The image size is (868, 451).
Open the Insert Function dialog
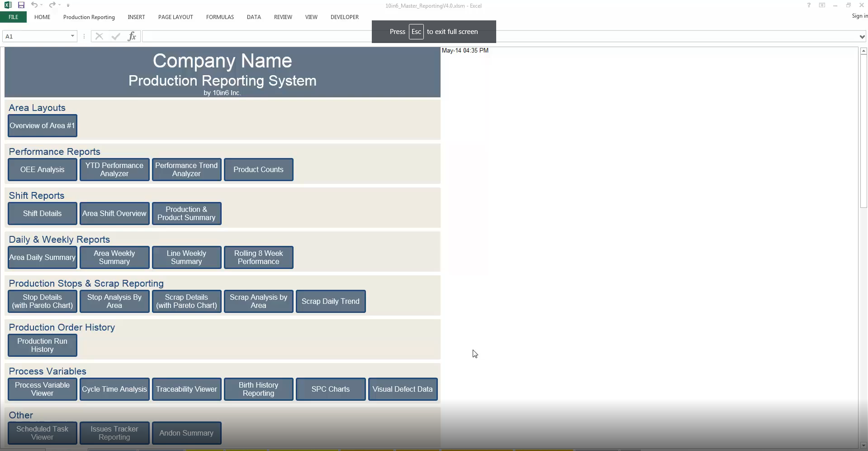(x=132, y=36)
